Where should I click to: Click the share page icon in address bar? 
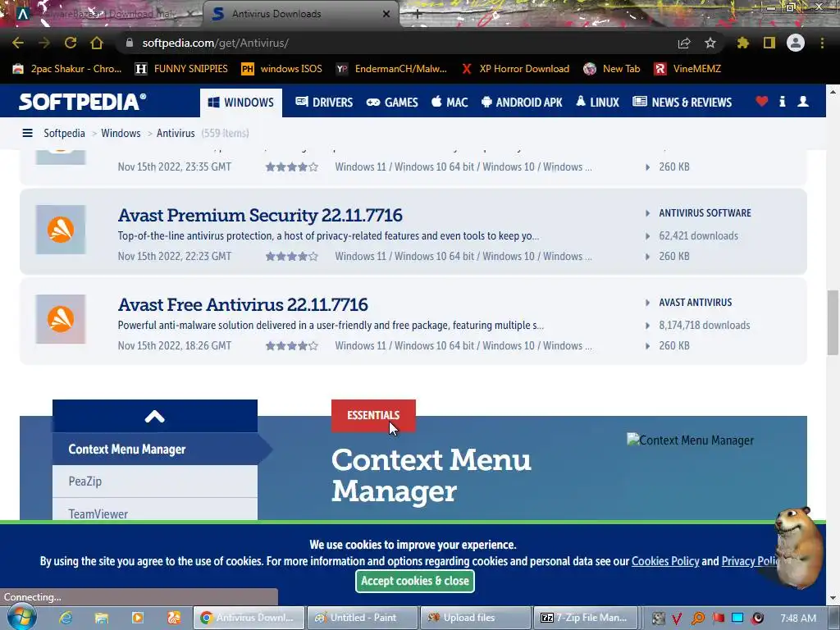[684, 43]
